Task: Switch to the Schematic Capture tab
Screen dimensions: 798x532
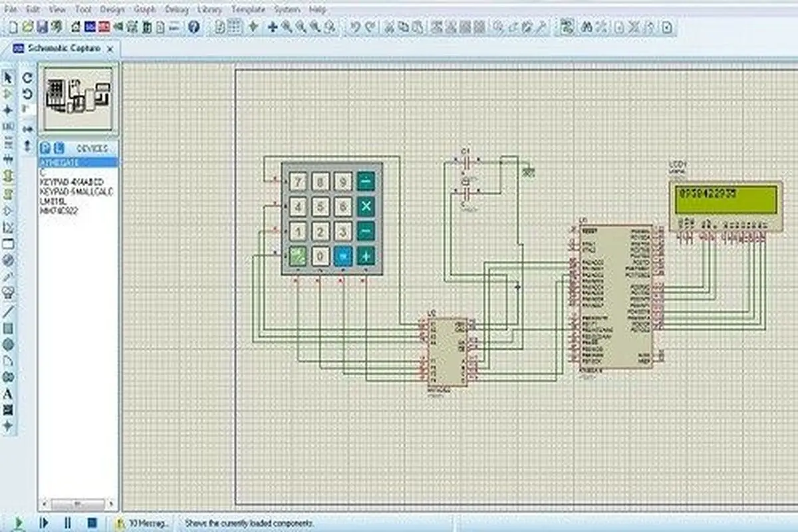Action: (64, 49)
